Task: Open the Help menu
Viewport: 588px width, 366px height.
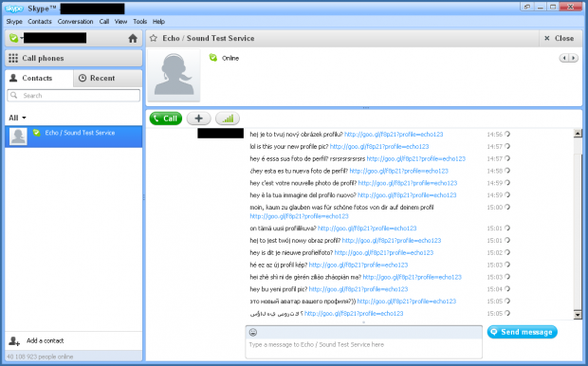Action: pyautogui.click(x=158, y=22)
